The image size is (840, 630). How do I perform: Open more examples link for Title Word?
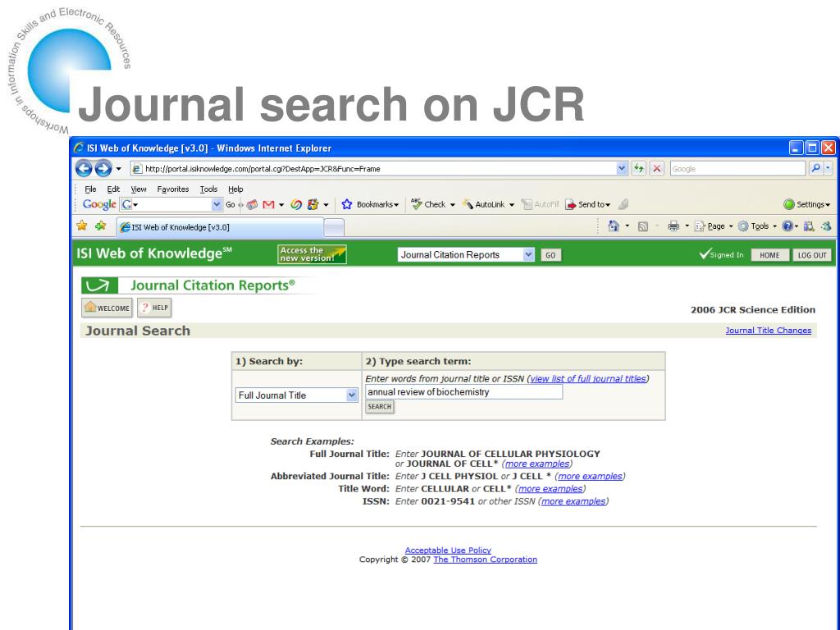pyautogui.click(x=550, y=489)
